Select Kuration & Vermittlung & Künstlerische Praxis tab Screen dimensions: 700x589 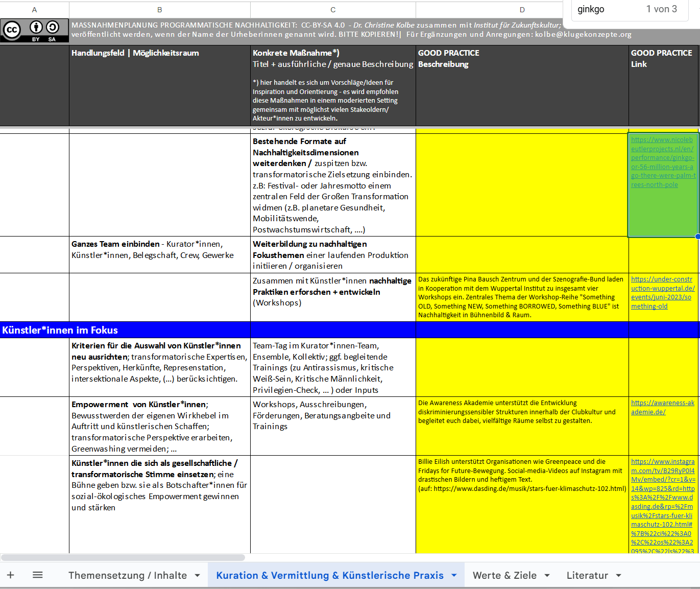[330, 576]
